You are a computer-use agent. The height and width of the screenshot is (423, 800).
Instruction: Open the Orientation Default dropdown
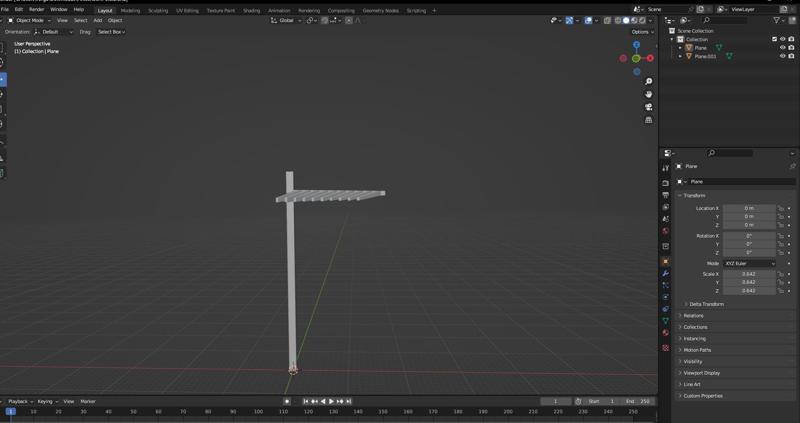click(53, 32)
